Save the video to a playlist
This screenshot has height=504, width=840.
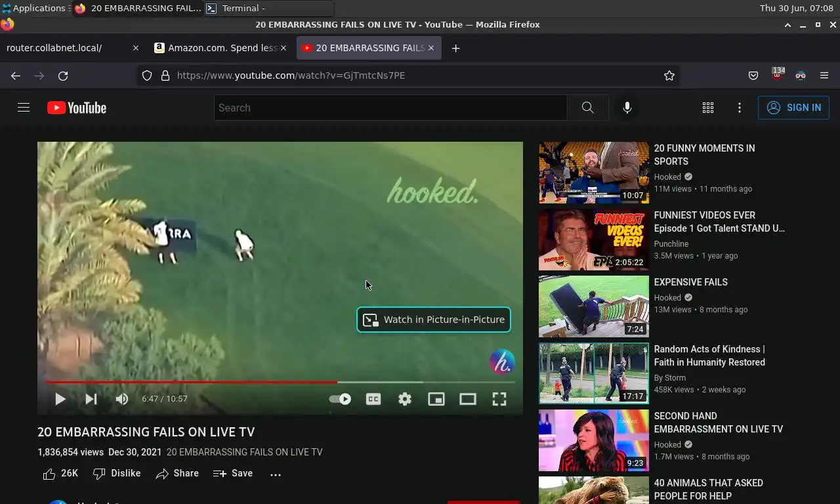click(233, 473)
